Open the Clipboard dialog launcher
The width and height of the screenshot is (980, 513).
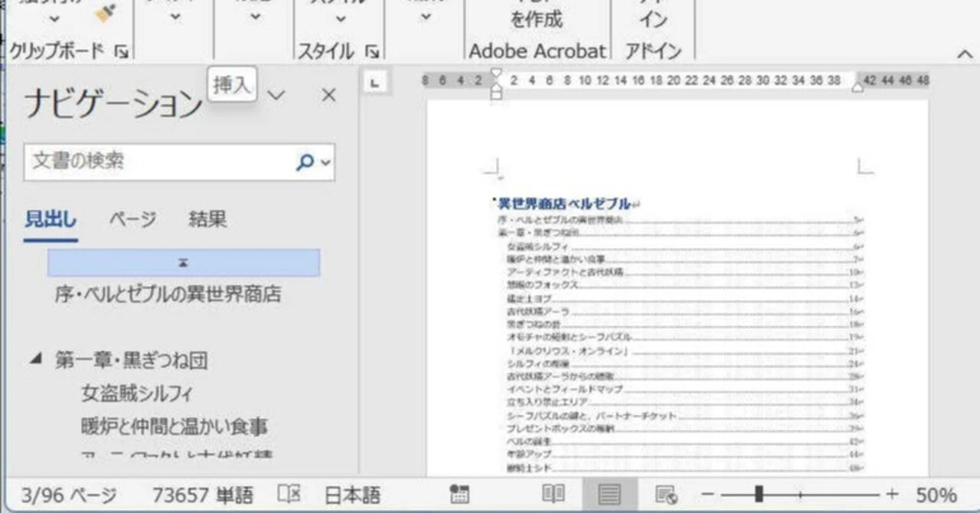click(122, 52)
